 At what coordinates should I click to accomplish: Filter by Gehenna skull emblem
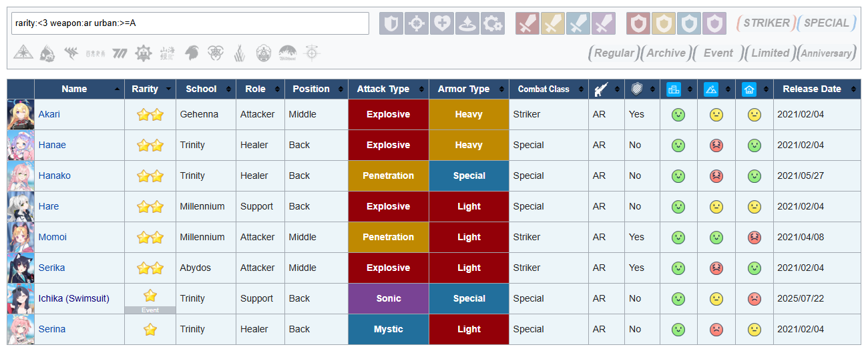(47, 53)
